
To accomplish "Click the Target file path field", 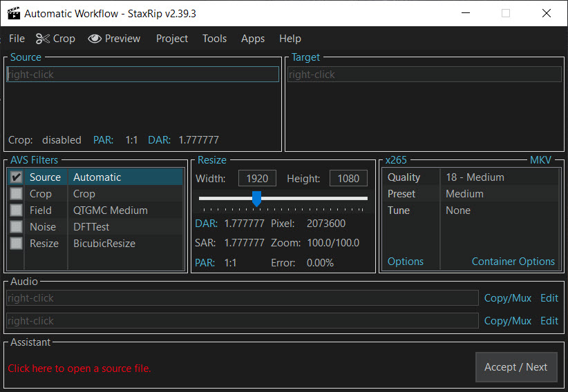I will coord(424,75).
